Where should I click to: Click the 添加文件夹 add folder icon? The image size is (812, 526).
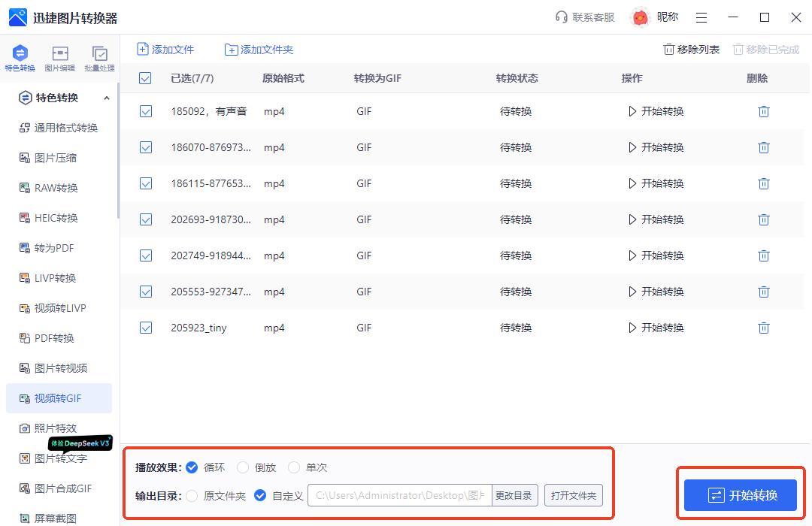pyautogui.click(x=231, y=50)
